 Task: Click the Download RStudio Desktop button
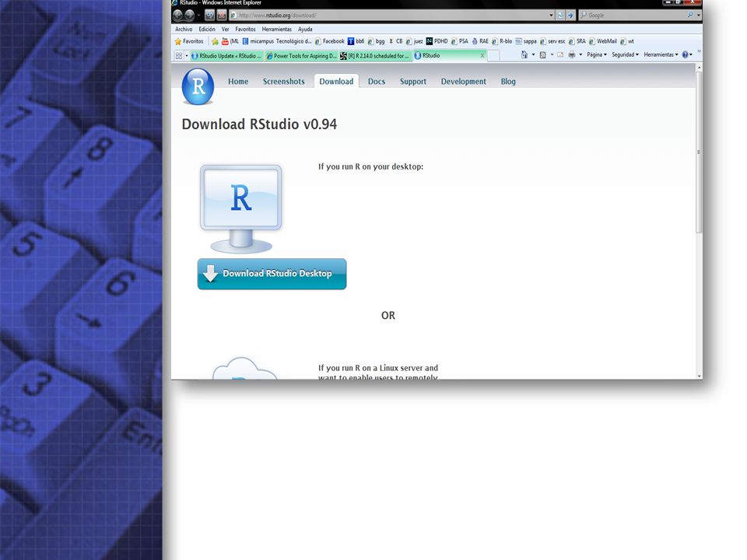272,274
